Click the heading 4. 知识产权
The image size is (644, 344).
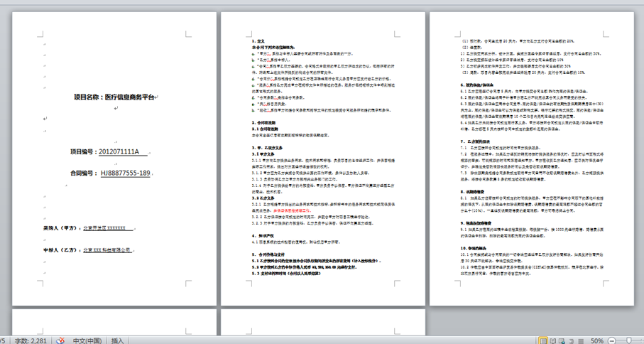pos(261,235)
